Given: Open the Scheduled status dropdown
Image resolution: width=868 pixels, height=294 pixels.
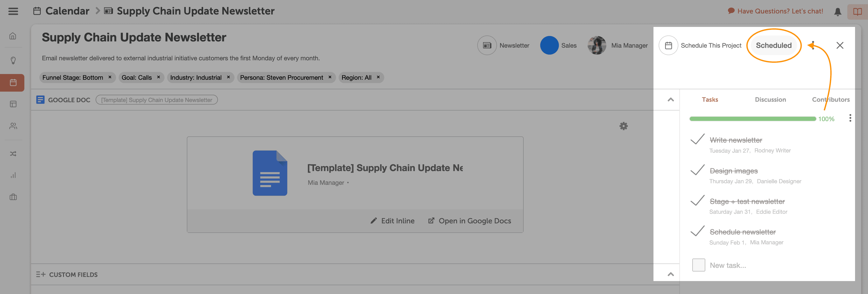Looking at the screenshot, I should tap(773, 45).
